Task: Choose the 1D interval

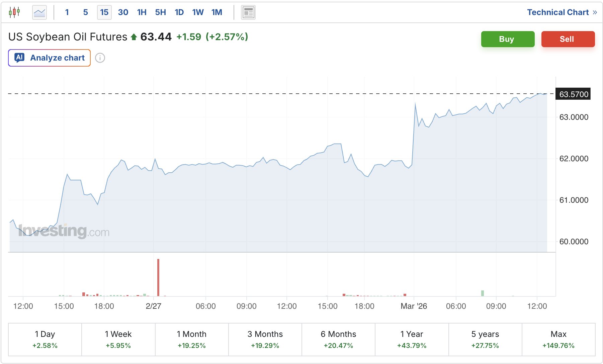Action: tap(179, 12)
